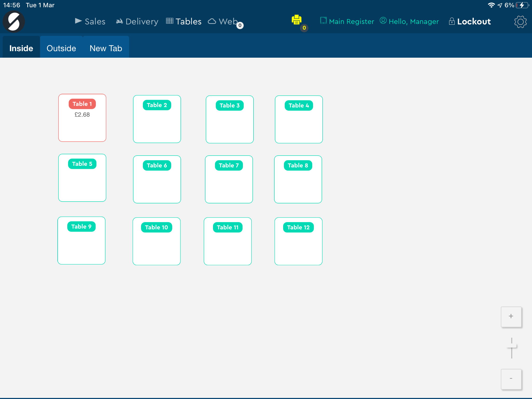The width and height of the screenshot is (532, 399).
Task: Click the Lockout padlock icon
Action: pos(452,21)
